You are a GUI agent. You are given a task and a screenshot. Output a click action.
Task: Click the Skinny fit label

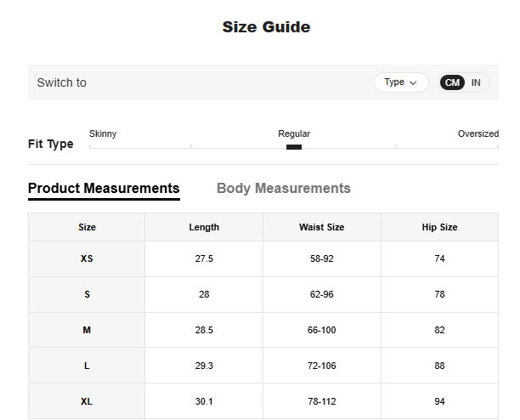click(x=103, y=133)
